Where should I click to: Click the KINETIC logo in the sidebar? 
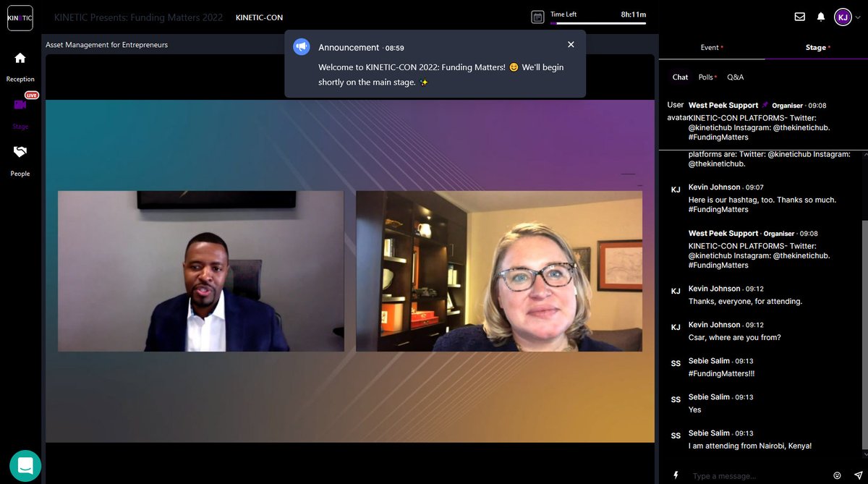pyautogui.click(x=20, y=17)
